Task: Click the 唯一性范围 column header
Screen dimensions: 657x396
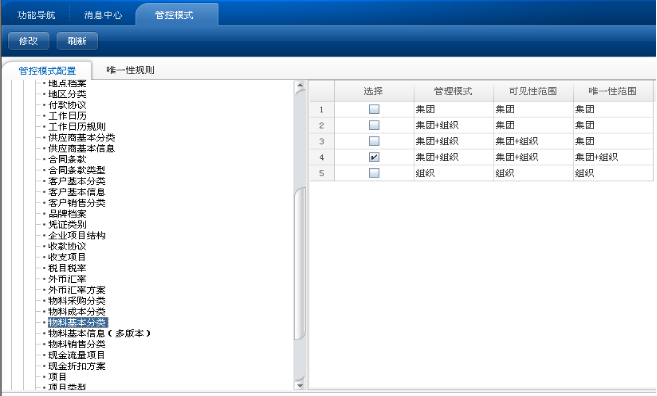Action: tap(613, 91)
